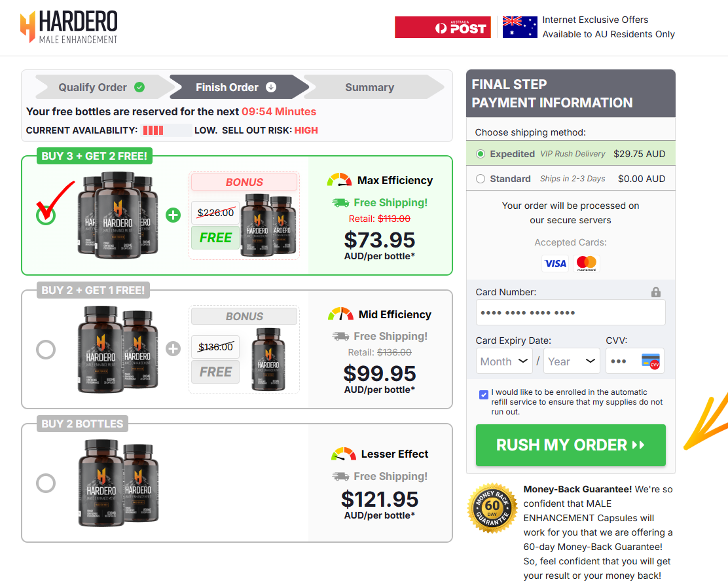Disable the automatic refill service checkbox
Screen dimensions: 728x586
coord(483,394)
